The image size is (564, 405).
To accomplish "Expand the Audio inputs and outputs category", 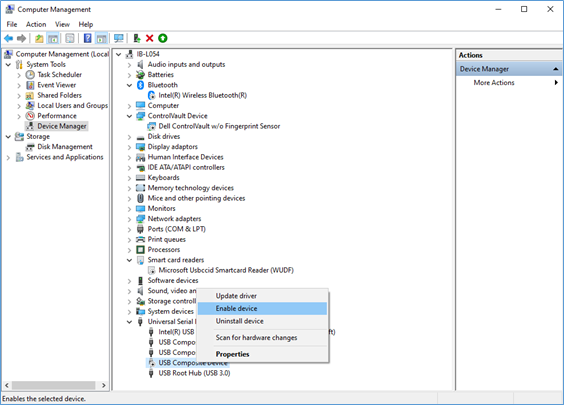I will click(129, 65).
